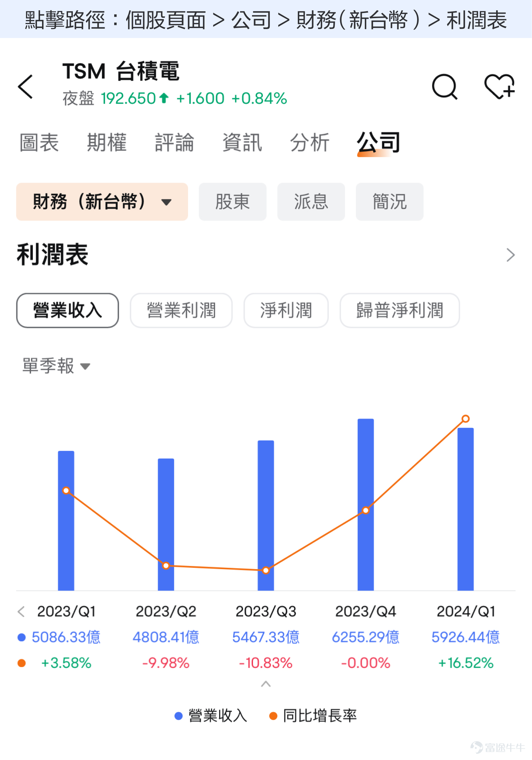
Task: Tap 2024/Q1 growth-rate line point
Action: (465, 419)
